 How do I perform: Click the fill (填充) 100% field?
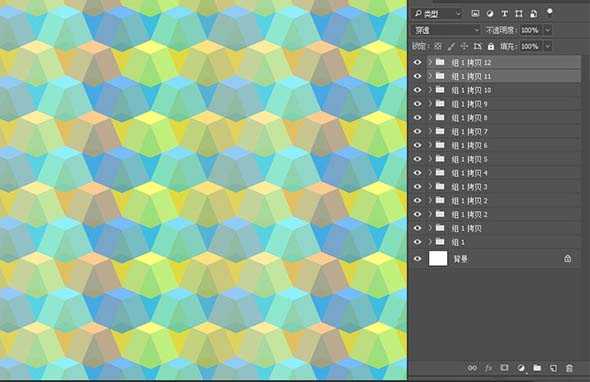coord(530,46)
